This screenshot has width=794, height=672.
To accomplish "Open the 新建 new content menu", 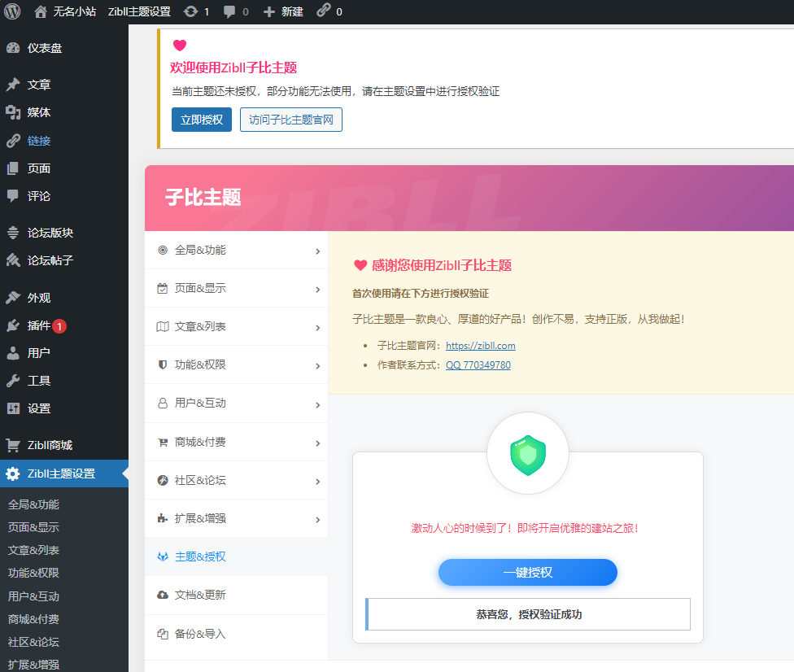I will pyautogui.click(x=292, y=11).
